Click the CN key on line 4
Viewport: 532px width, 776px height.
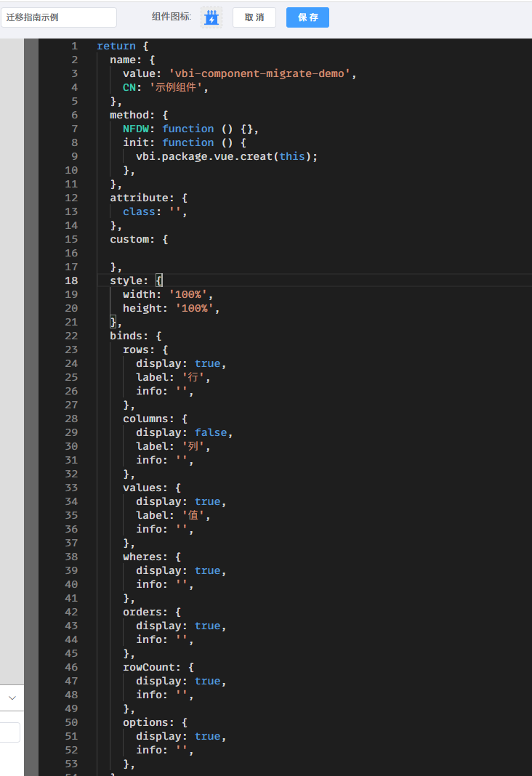click(x=129, y=88)
